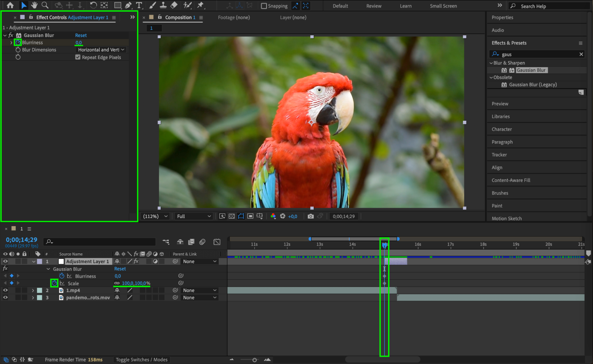The height and width of the screenshot is (364, 593).
Task: Select the Zoom magnifier tool
Action: (45, 5)
